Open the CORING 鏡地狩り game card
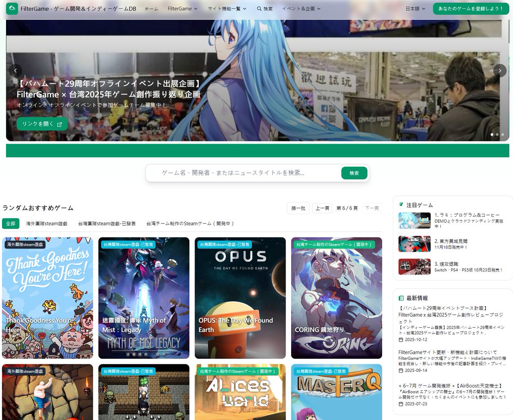Viewport: 513px width, 420px height. tap(336, 298)
